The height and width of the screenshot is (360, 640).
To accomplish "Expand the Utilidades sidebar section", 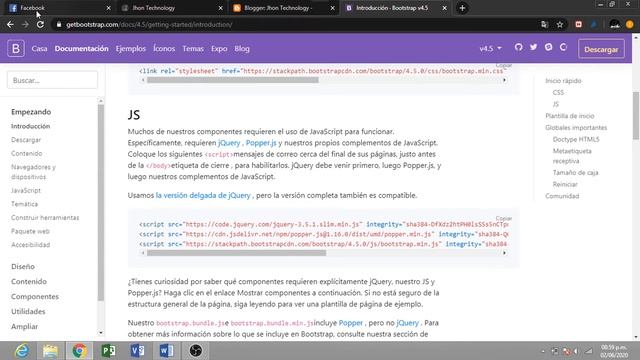I will point(28,311).
